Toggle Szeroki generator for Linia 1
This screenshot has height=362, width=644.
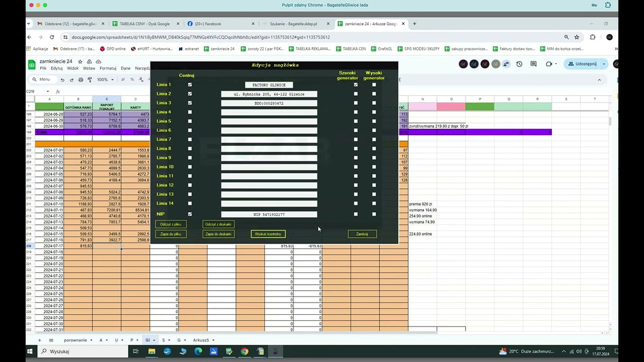click(356, 85)
